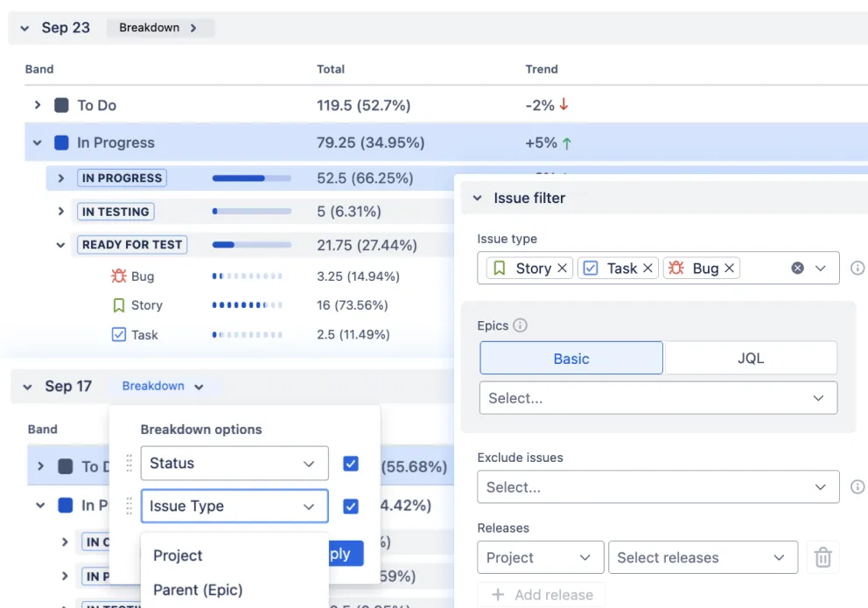The height and width of the screenshot is (608, 868).
Task: Click the IN TESTING status label
Action: click(115, 212)
